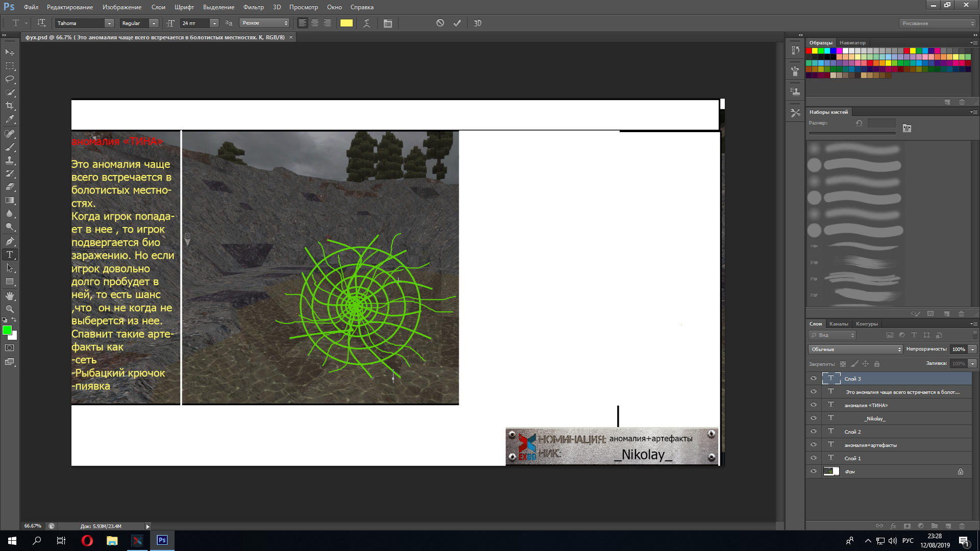Open the Фильтр menu
980x551 pixels.
point(254,7)
